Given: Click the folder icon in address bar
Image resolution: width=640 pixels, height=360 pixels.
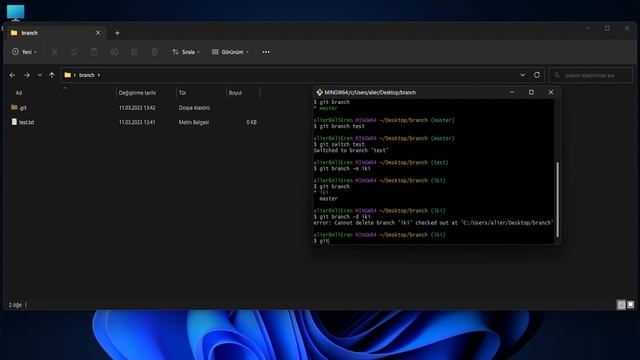Looking at the screenshot, I should pyautogui.click(x=68, y=75).
